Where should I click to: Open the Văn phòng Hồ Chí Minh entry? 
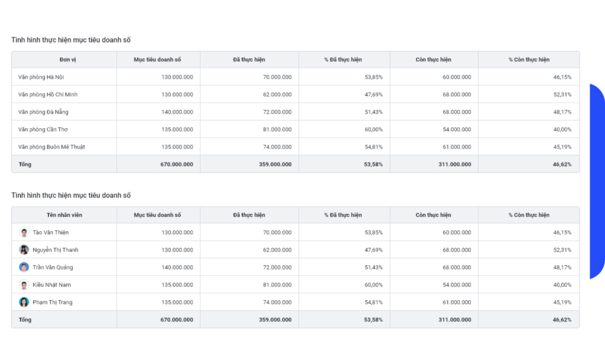(48, 95)
